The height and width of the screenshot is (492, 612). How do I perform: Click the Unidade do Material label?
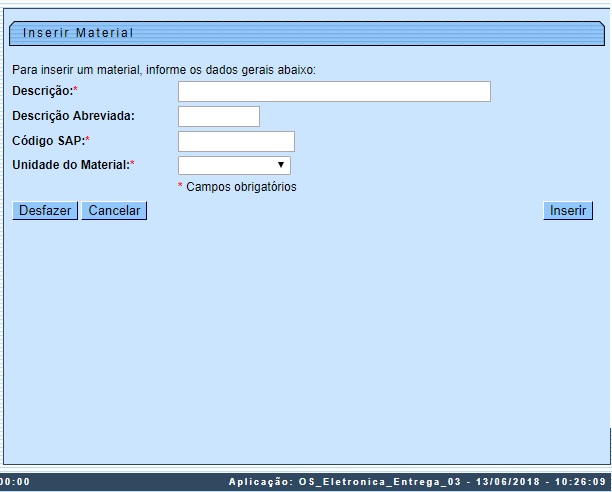[x=73, y=165]
